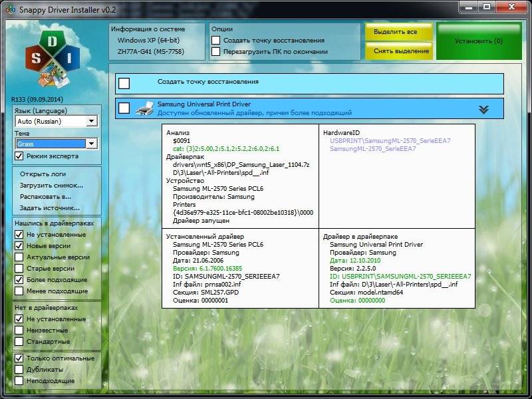Enable Стандартные checkbox
532x399 pixels.
point(19,341)
